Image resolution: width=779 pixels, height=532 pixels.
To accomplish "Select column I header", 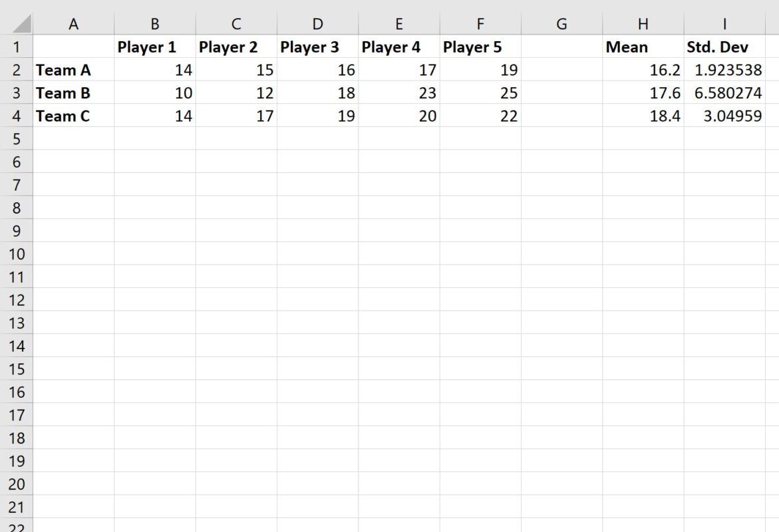I will (x=724, y=24).
